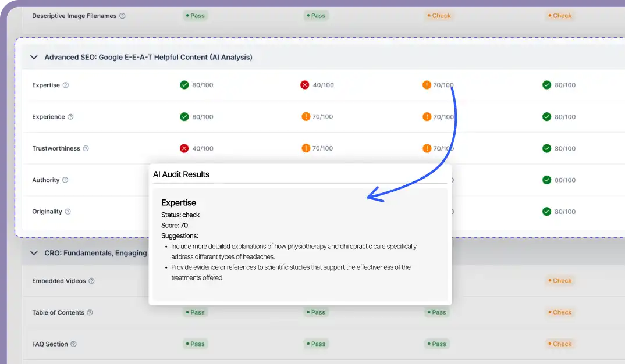The image size is (625, 364).
Task: Click the Originality row label
Action: 47,212
